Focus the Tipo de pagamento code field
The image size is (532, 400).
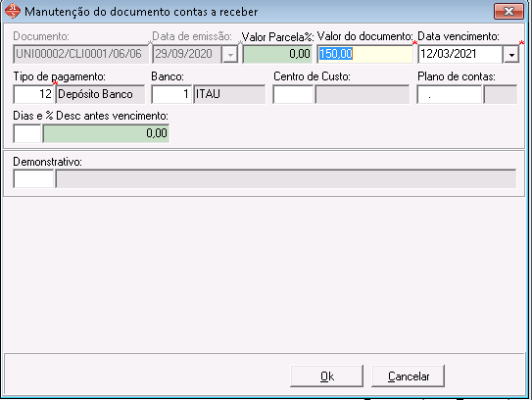click(33, 94)
